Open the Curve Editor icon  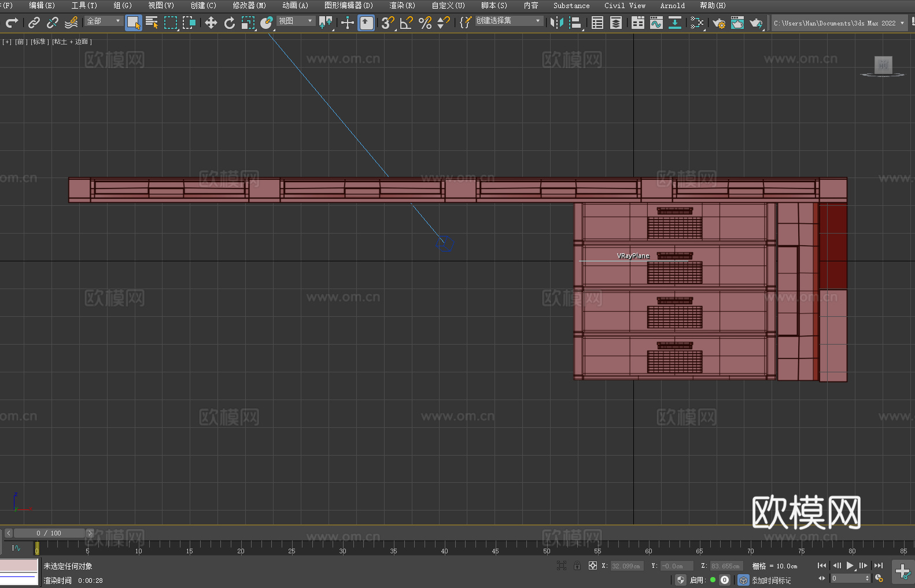pyautogui.click(x=656, y=23)
